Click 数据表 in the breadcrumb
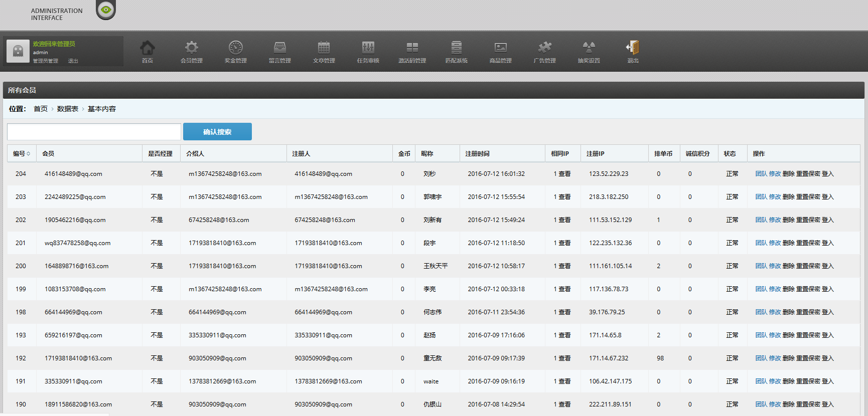 (68, 109)
